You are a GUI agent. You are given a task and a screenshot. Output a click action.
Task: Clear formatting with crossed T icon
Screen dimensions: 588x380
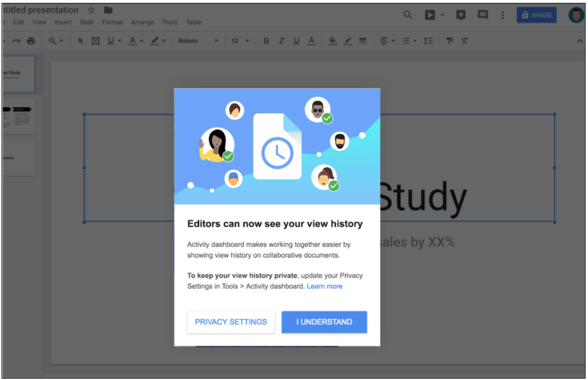pos(465,41)
